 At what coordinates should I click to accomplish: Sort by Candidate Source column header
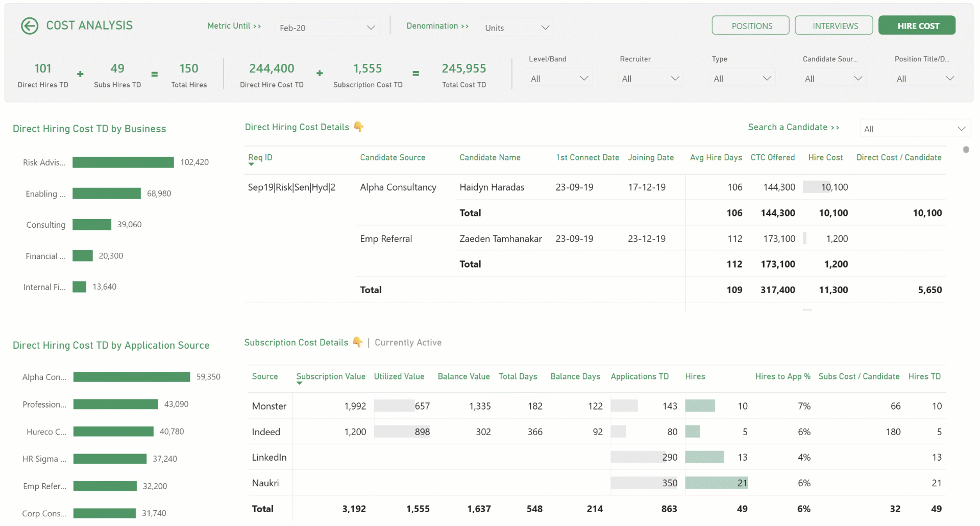coord(393,157)
